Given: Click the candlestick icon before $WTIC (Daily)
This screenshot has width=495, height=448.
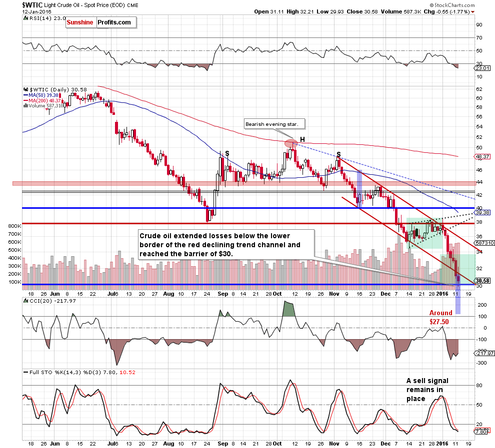Looking at the screenshot, I should point(26,89).
